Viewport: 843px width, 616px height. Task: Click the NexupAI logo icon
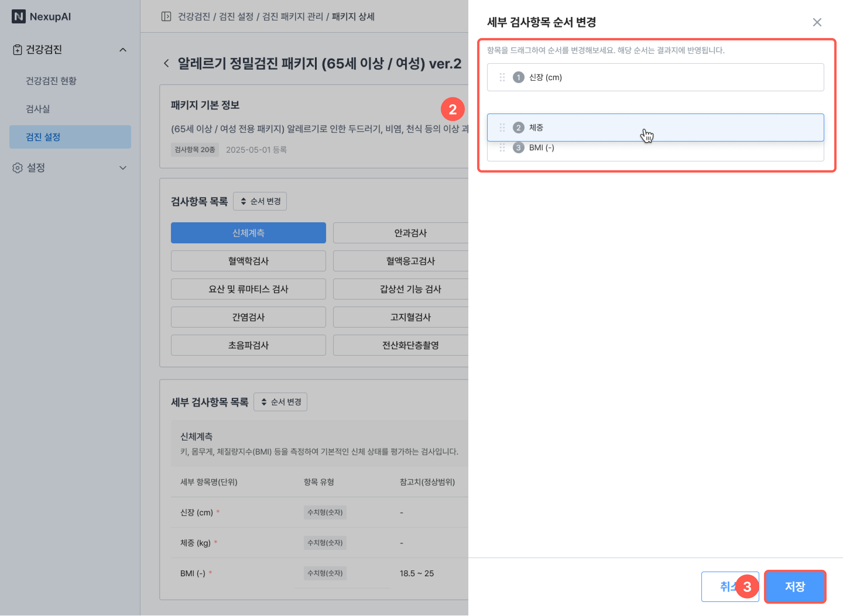click(x=18, y=16)
